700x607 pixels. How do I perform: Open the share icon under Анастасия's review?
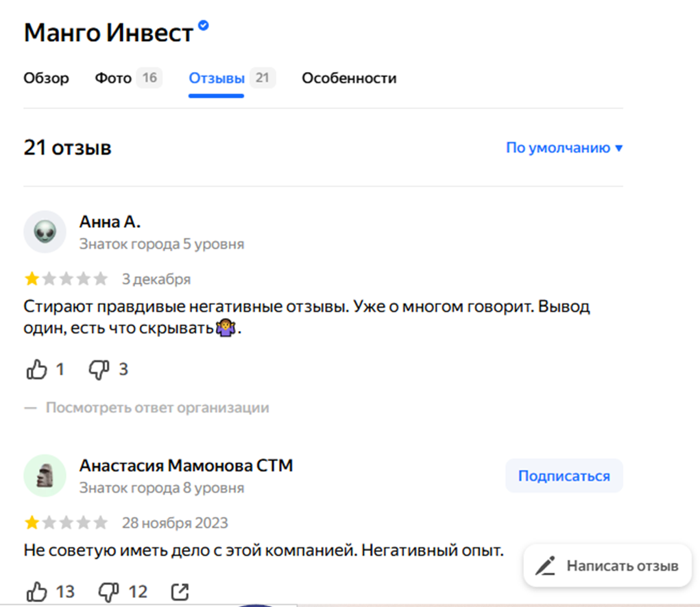180,590
